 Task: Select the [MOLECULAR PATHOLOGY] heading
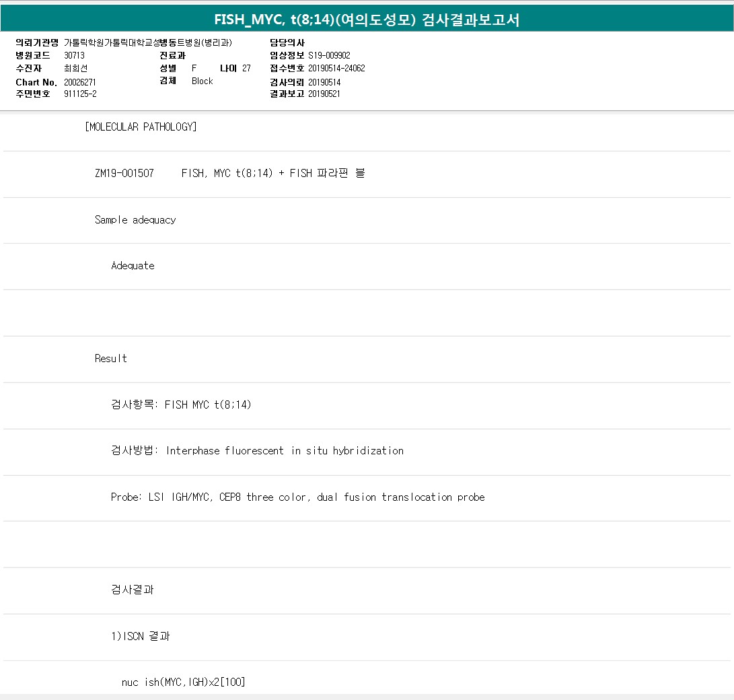[x=141, y=127]
